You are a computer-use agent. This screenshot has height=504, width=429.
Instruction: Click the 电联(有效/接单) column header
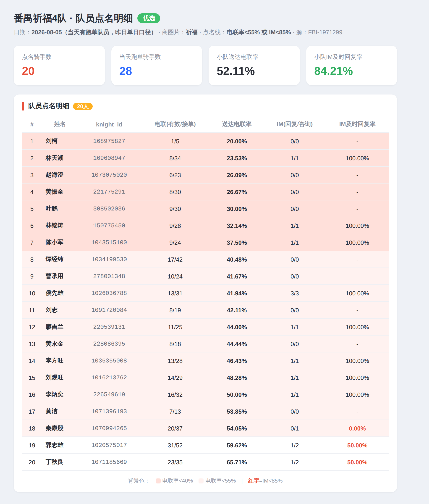coord(175,124)
